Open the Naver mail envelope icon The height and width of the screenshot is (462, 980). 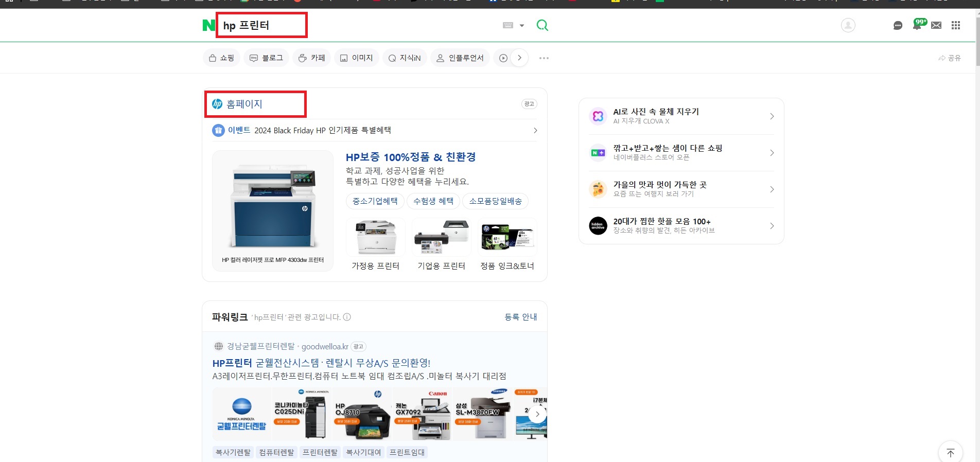(x=936, y=25)
